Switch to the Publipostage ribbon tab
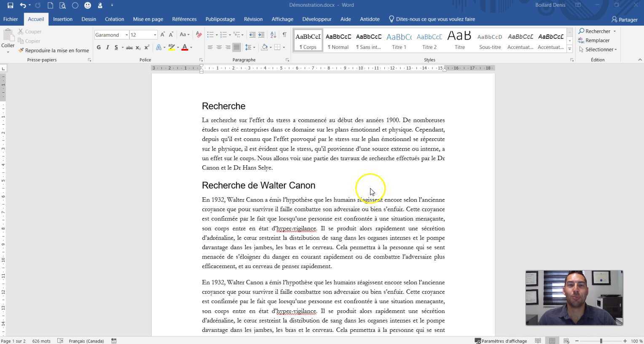This screenshot has height=344, width=644. (220, 19)
